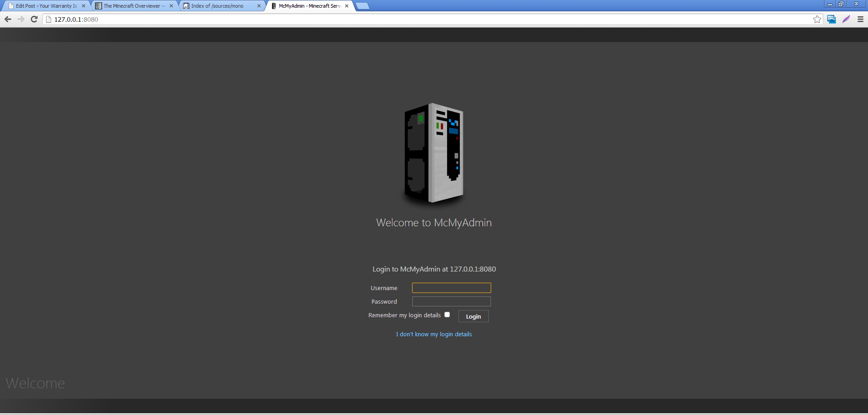Click the Password label
Image resolution: width=868 pixels, height=415 pixels.
coord(384,301)
